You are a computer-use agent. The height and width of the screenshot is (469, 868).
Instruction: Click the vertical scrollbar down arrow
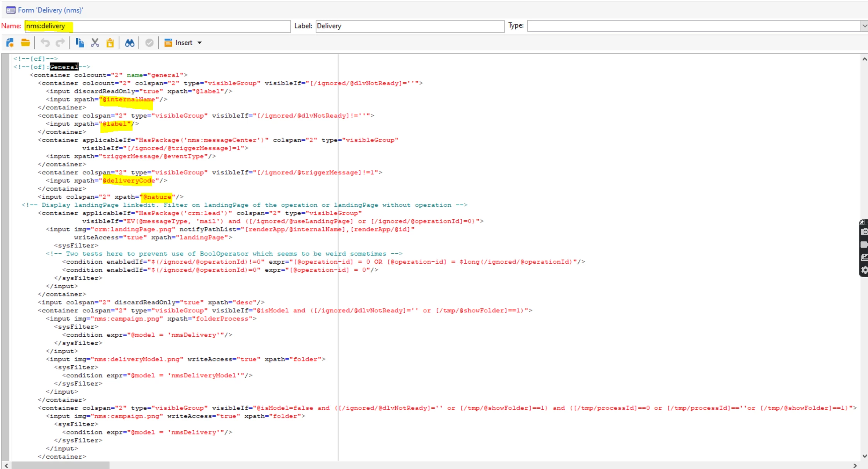click(x=864, y=456)
